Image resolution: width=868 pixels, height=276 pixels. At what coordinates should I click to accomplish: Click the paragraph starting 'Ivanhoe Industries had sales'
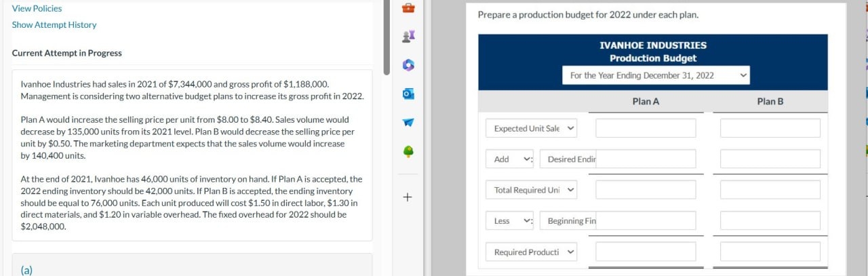click(x=192, y=90)
